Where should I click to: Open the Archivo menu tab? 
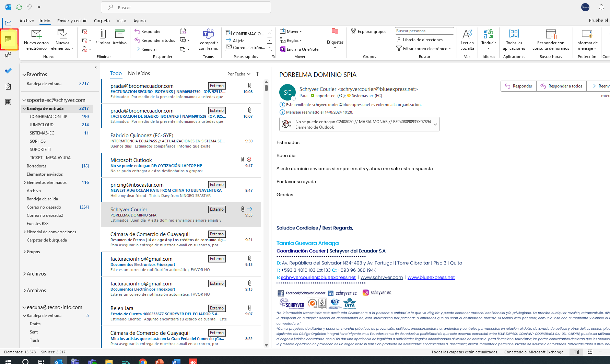coord(27,21)
